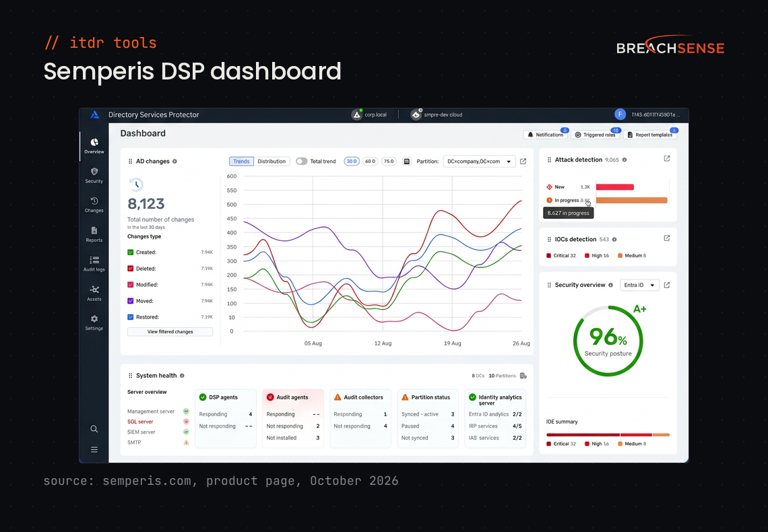Open the Entra ID dropdown
Image resolution: width=768 pixels, height=532 pixels.
pos(639,285)
